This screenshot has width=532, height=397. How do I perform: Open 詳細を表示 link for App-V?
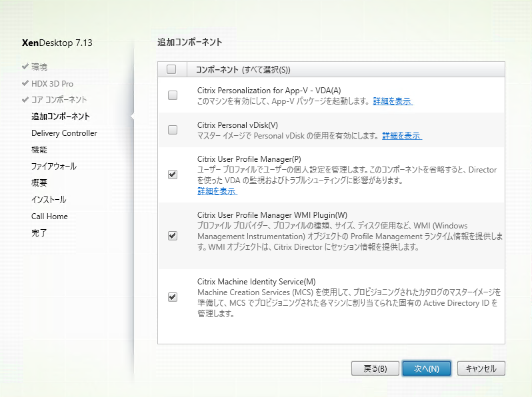(393, 101)
